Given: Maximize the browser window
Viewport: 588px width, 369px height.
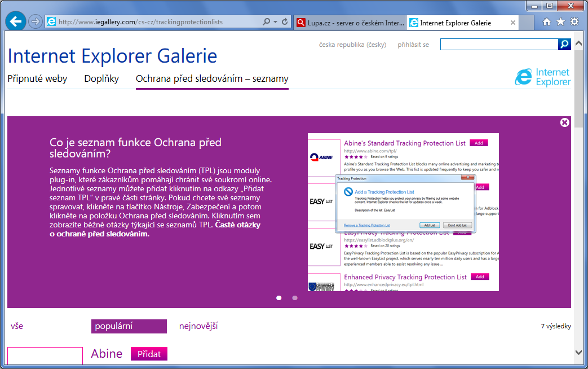Looking at the screenshot, I should click(x=550, y=6).
